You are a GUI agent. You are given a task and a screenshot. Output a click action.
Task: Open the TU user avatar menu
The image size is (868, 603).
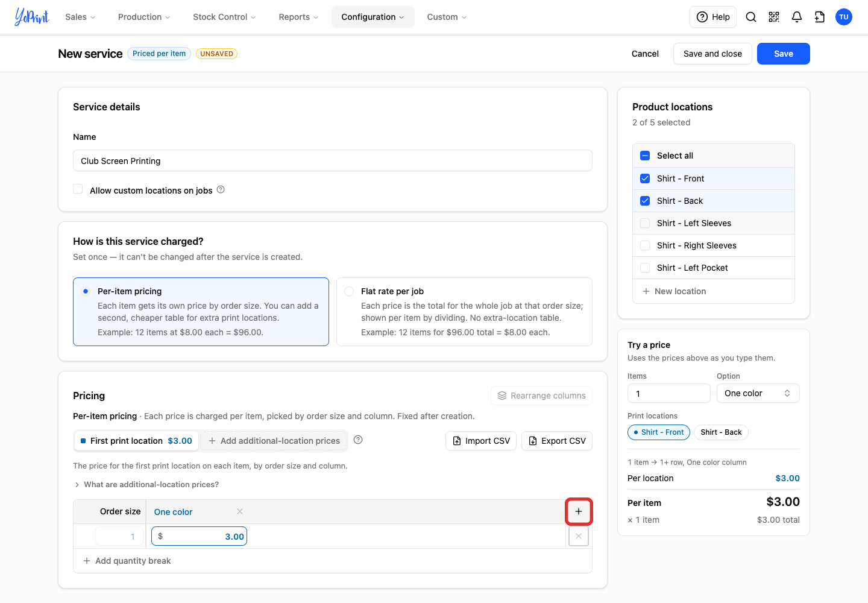(844, 17)
